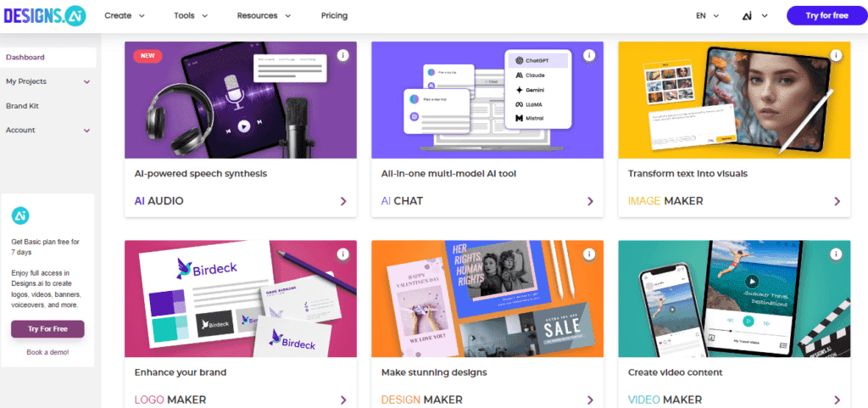The height and width of the screenshot is (408, 868).
Task: Expand the Create menu
Action: tap(125, 15)
